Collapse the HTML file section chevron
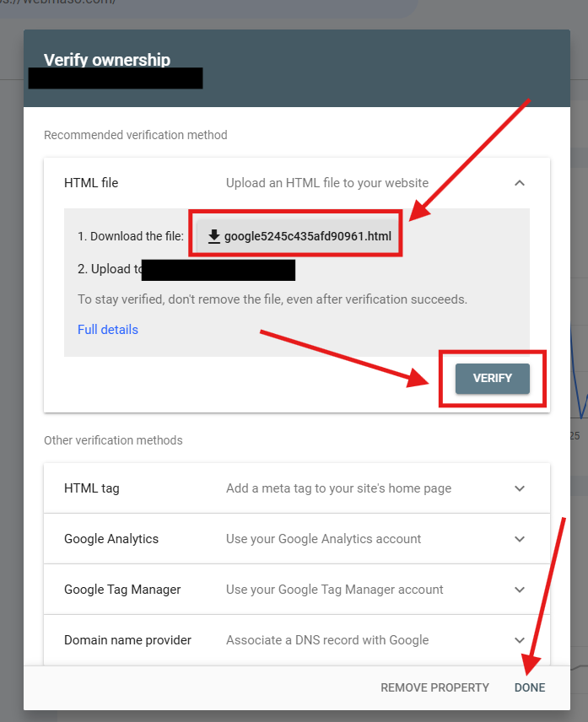This screenshot has height=722, width=588. (520, 183)
